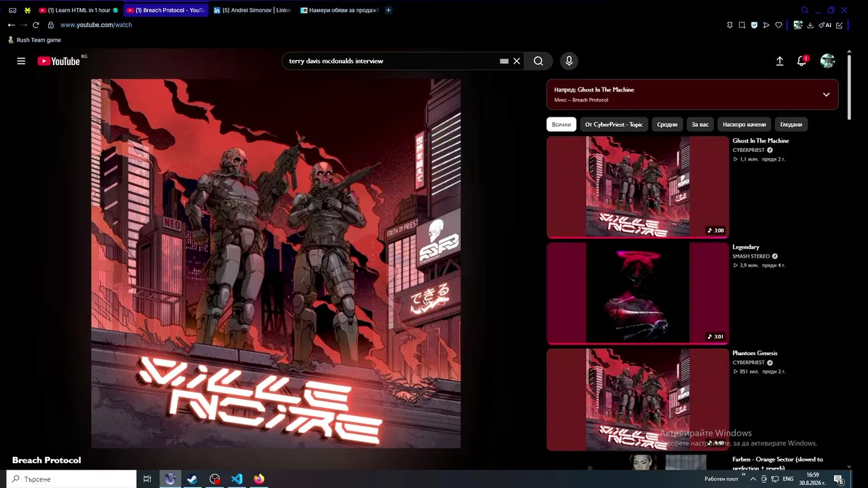Screen dimensions: 868x488
Task: Select the Сродни filter chip
Action: [667, 125]
